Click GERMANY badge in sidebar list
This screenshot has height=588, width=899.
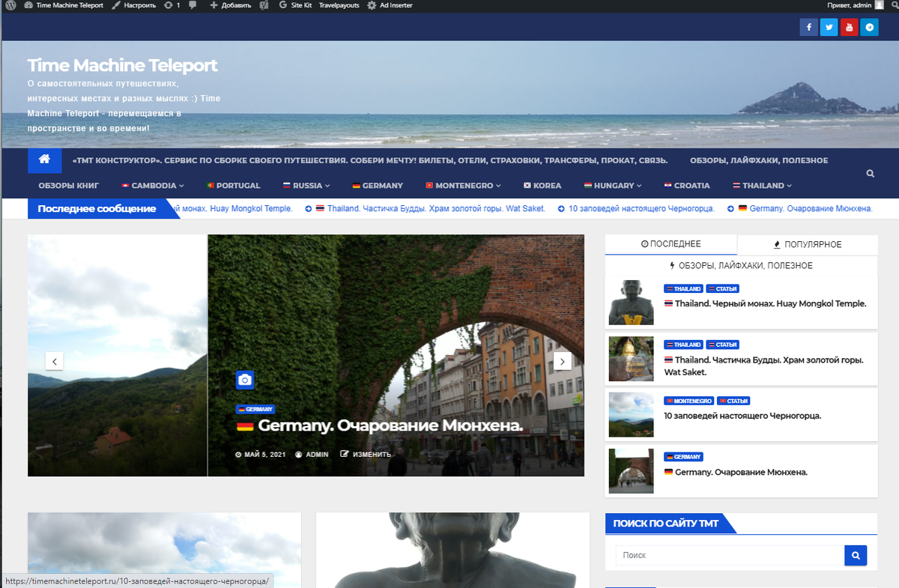683,457
